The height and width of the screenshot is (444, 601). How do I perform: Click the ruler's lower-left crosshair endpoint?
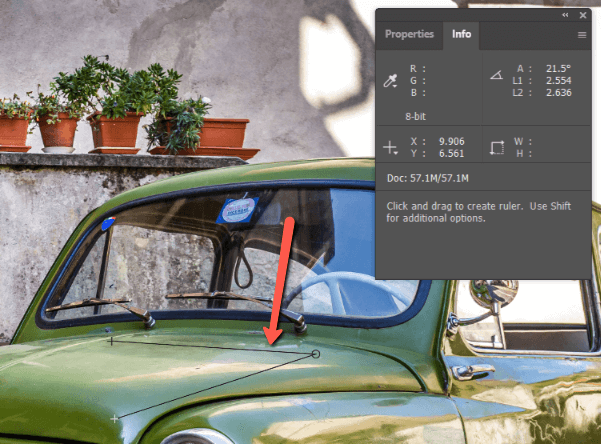pyautogui.click(x=117, y=416)
